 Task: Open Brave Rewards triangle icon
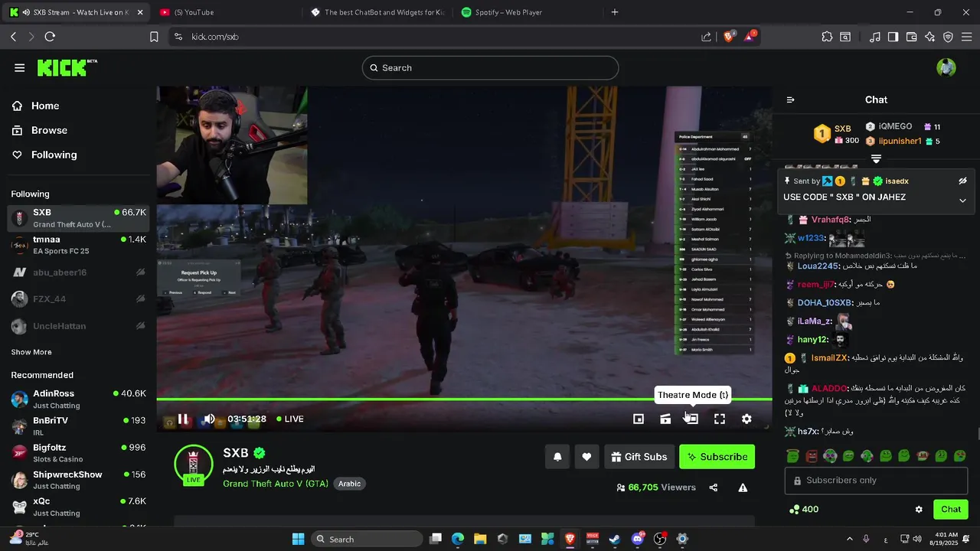750,37
